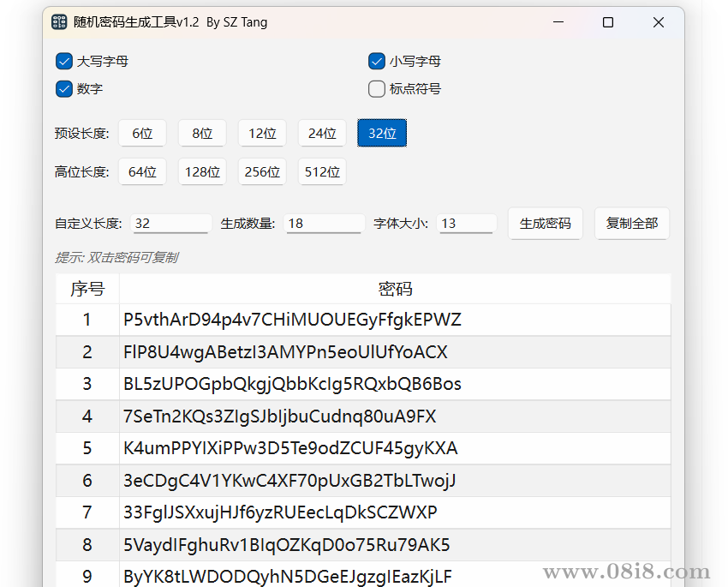Enable the 标点符号 option
Image resolution: width=728 pixels, height=587 pixels.
376,88
